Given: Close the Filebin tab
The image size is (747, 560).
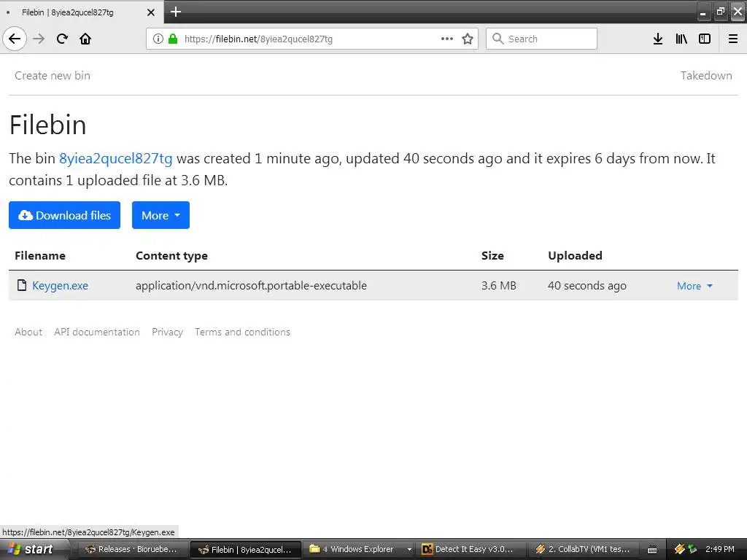Looking at the screenshot, I should [150, 12].
